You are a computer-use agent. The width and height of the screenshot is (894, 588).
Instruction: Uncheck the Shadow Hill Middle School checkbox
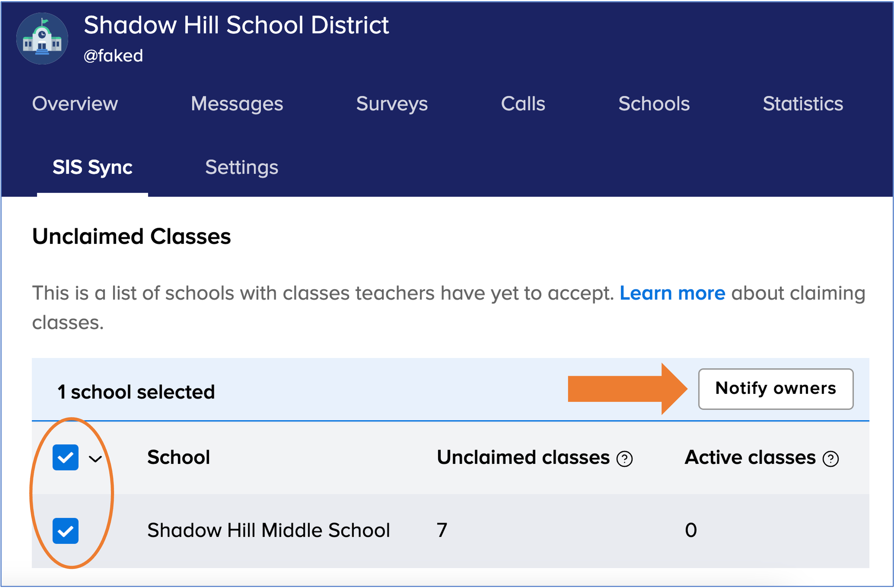(x=65, y=531)
